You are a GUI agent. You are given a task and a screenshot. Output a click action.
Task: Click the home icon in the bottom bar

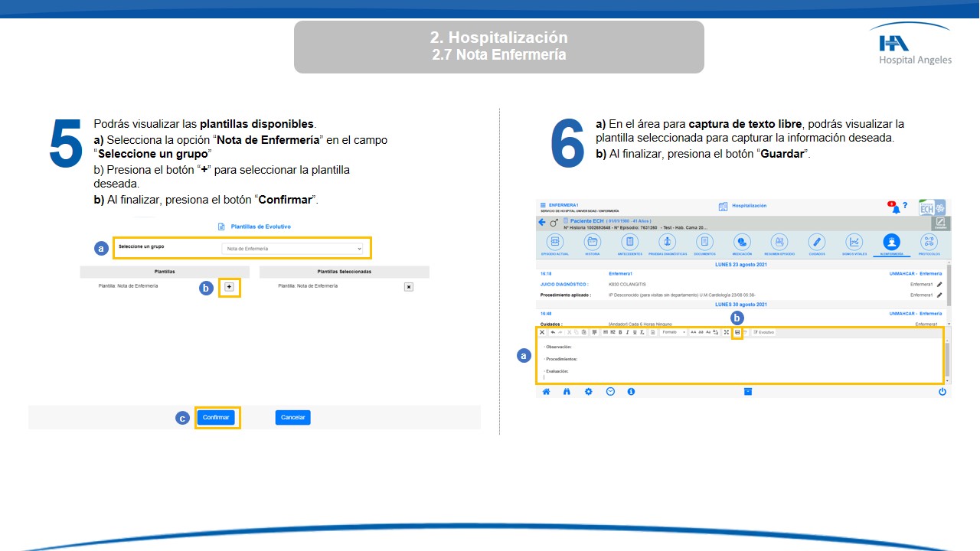pos(546,391)
